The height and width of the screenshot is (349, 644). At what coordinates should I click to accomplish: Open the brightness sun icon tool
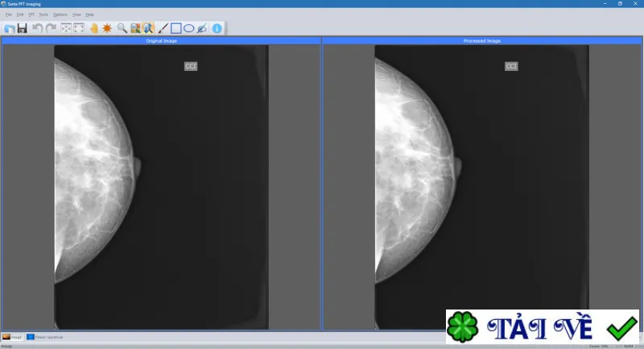point(107,28)
